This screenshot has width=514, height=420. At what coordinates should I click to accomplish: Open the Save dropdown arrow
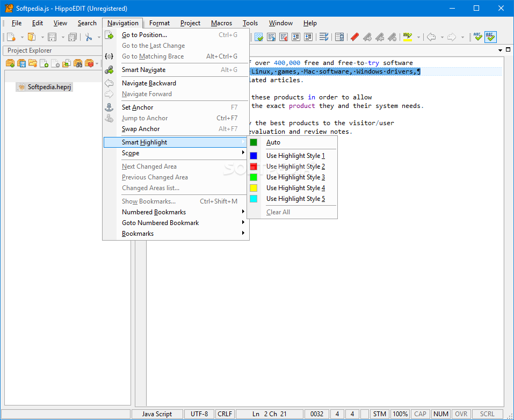[63, 38]
